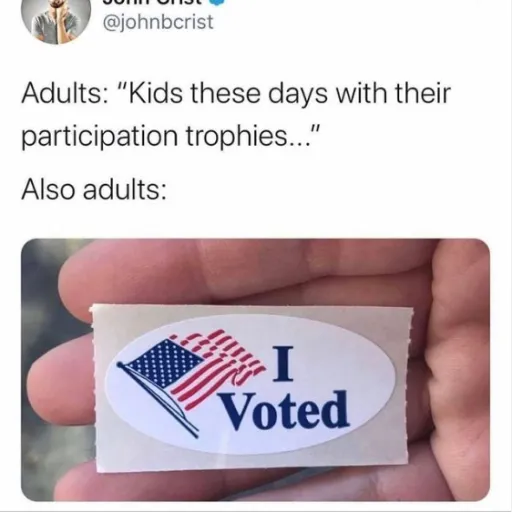Open the @johnbcrist handle link
Viewport: 512px width, 512px height.
[158, 23]
